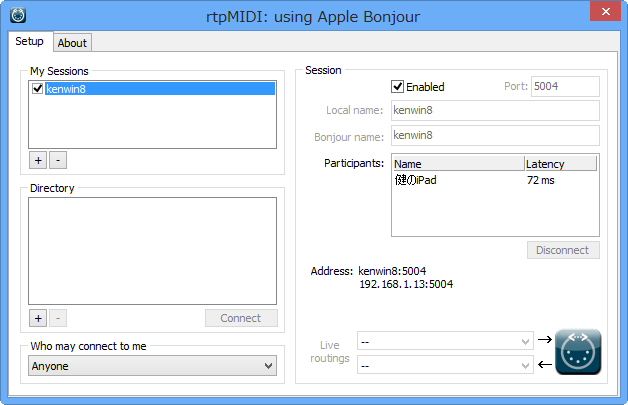Viewport: 628px width, 405px height.
Task: Close the rtpMIDI window
Action: coord(606,12)
